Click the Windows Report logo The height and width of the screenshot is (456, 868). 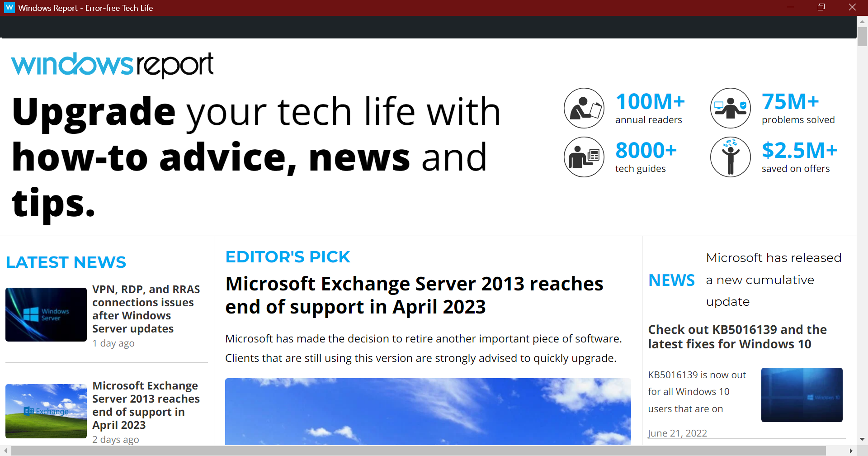pos(112,65)
